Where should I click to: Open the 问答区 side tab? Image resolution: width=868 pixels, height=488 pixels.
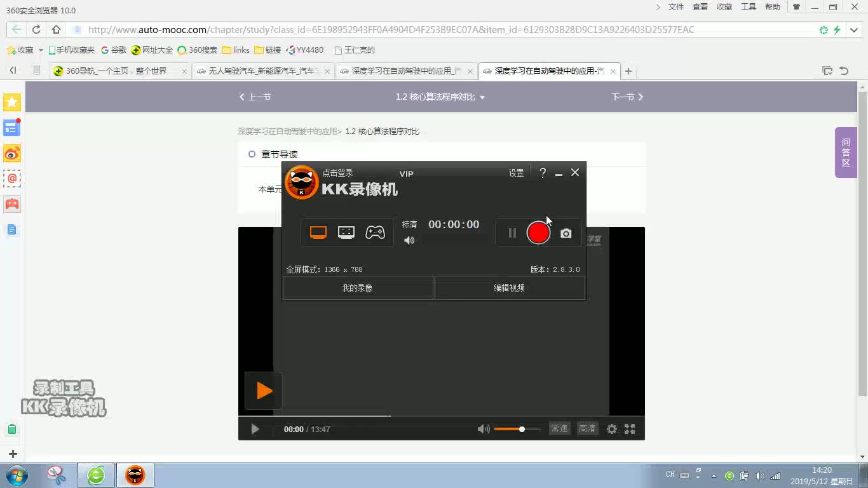tap(846, 152)
